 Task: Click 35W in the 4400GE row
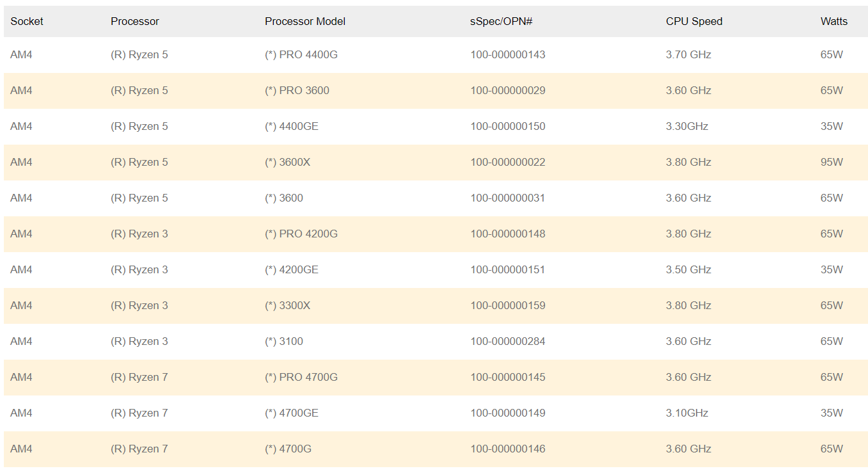tap(832, 127)
